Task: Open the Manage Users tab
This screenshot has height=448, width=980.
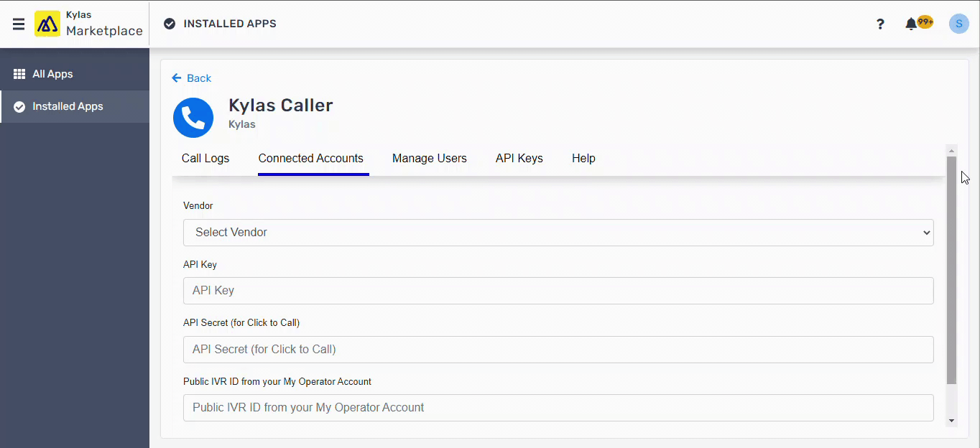Action: tap(430, 159)
